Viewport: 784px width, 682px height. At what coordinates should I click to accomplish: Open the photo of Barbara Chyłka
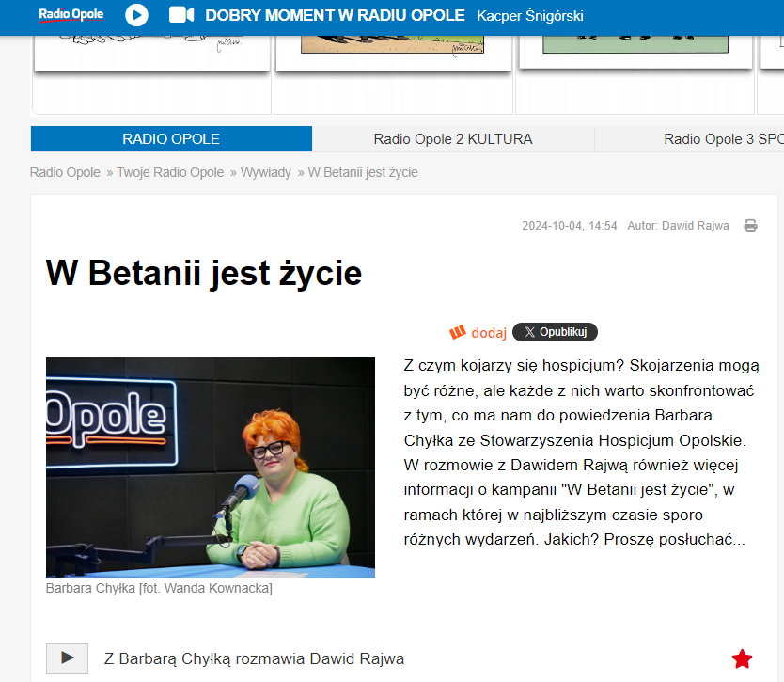click(x=211, y=468)
